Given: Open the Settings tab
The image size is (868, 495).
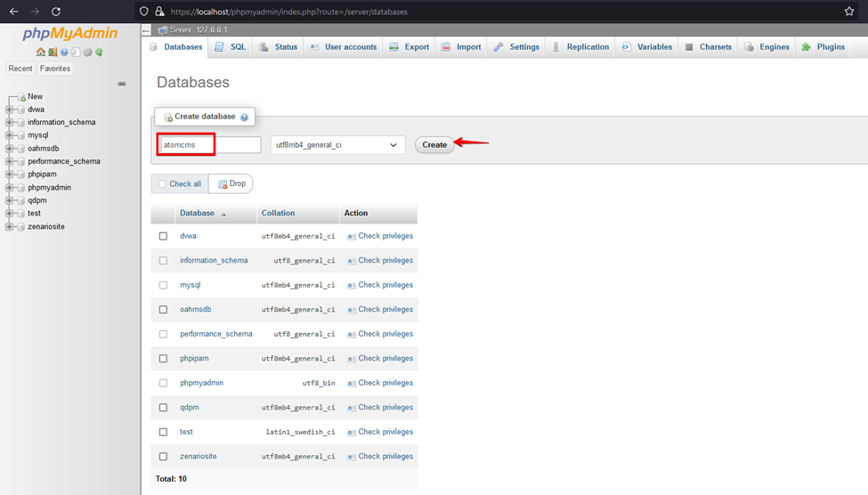Looking at the screenshot, I should tap(516, 47).
